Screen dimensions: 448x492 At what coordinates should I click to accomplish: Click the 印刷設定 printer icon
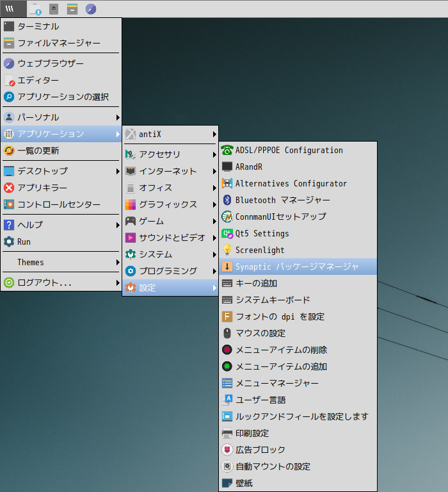[227, 433]
